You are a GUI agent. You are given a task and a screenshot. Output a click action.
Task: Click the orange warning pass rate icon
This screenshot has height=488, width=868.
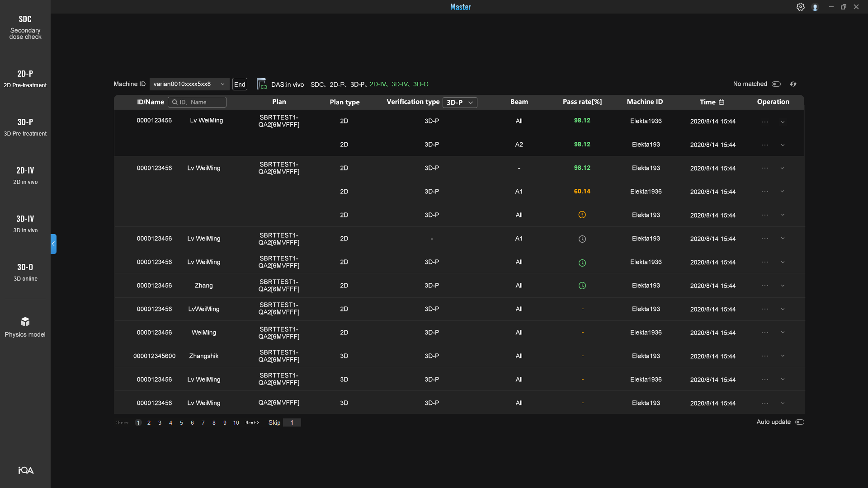click(582, 215)
